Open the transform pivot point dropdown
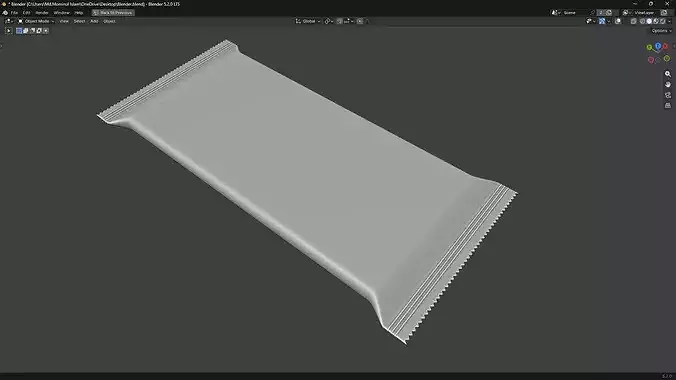676x380 pixels. pos(329,21)
